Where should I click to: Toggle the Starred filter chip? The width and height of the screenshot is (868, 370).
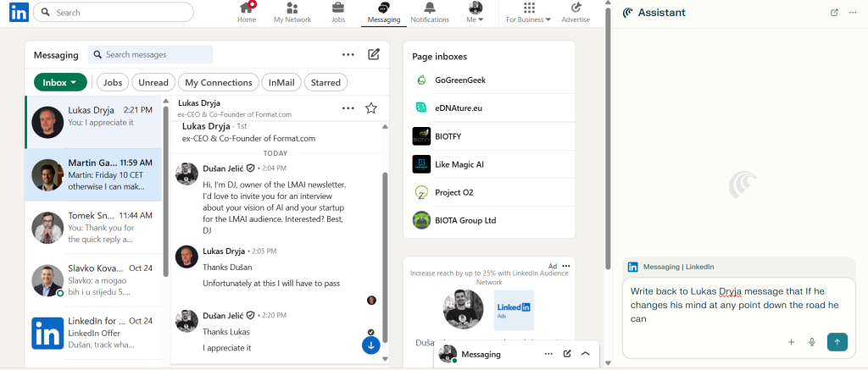(325, 82)
